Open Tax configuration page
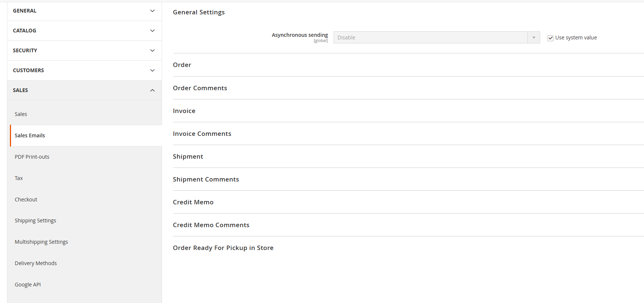 coord(19,178)
